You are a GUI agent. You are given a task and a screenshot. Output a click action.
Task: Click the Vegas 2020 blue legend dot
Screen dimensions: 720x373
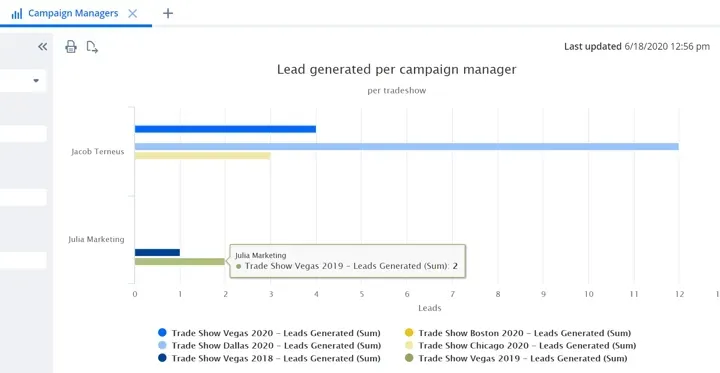tap(162, 333)
